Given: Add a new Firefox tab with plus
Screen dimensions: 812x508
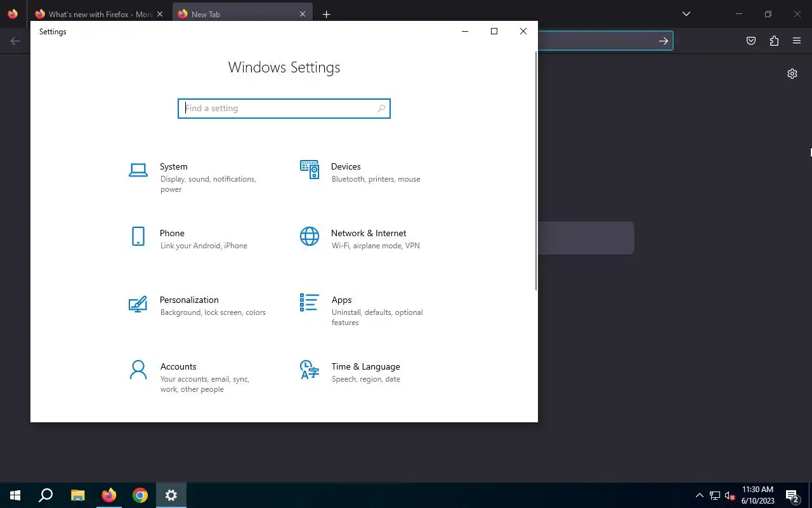Looking at the screenshot, I should click(326, 14).
